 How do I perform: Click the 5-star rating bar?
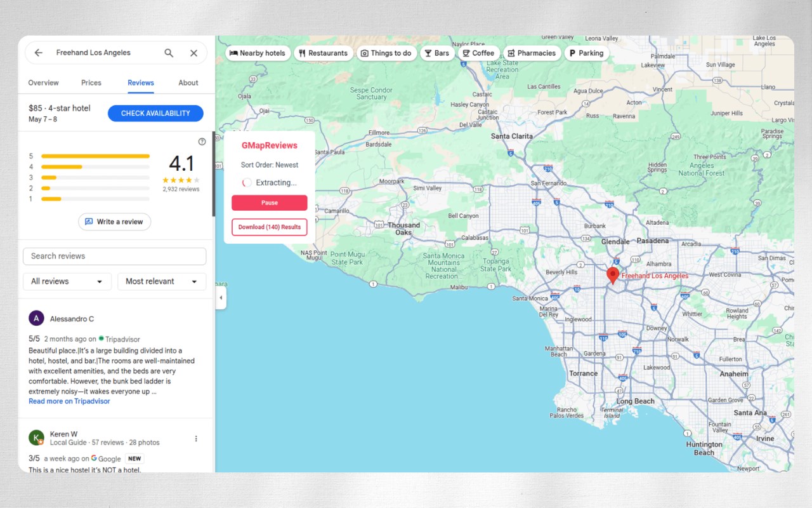[x=95, y=156]
